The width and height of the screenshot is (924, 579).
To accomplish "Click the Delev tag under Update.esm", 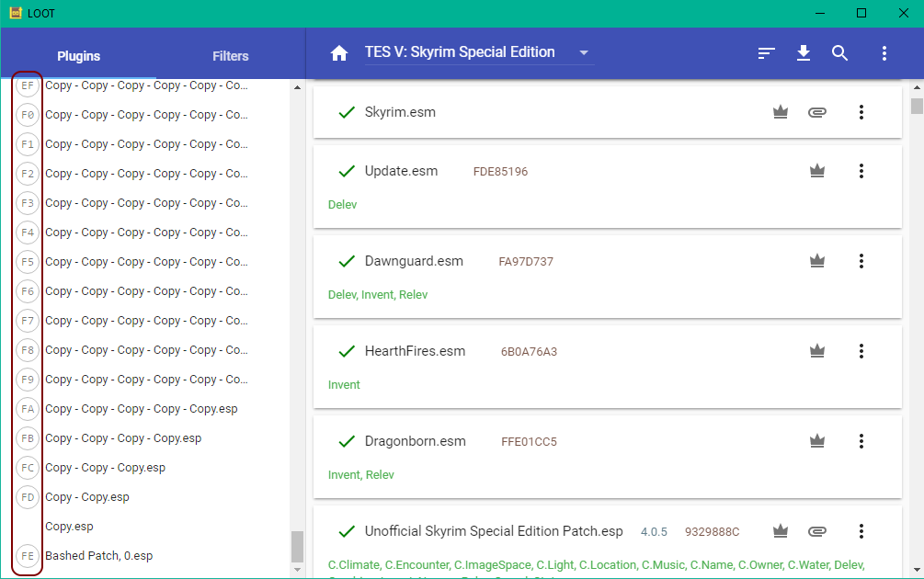I will [342, 204].
